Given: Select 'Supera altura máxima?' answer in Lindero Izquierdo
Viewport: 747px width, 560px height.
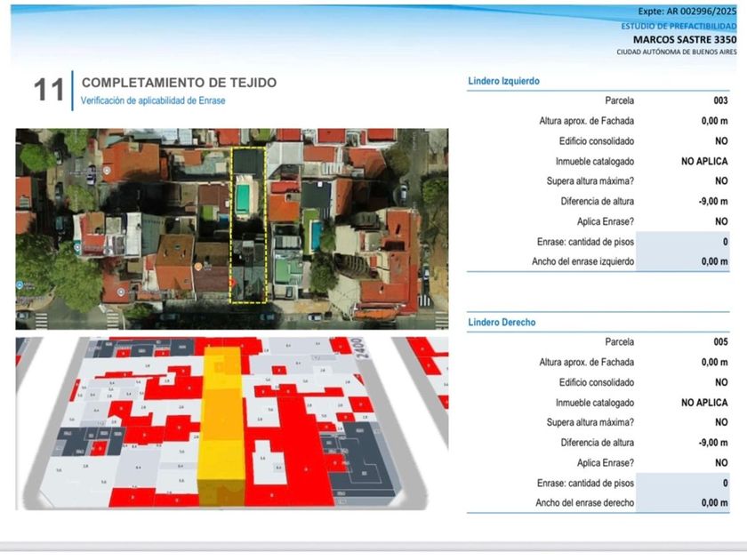Looking at the screenshot, I should (x=721, y=181).
